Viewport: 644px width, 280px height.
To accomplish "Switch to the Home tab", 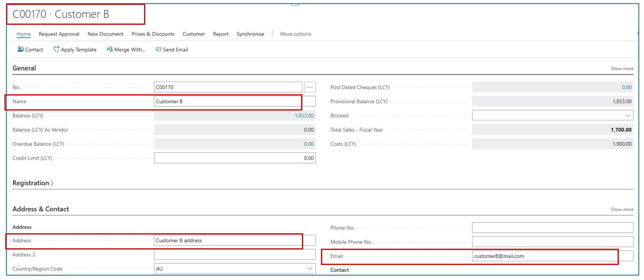I will (24, 34).
